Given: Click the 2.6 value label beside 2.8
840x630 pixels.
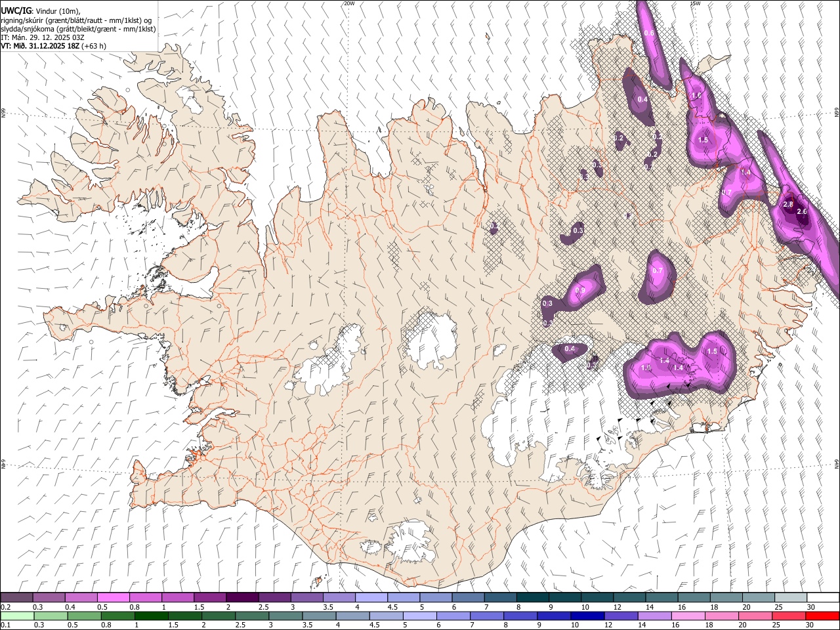Looking at the screenshot, I should (801, 212).
